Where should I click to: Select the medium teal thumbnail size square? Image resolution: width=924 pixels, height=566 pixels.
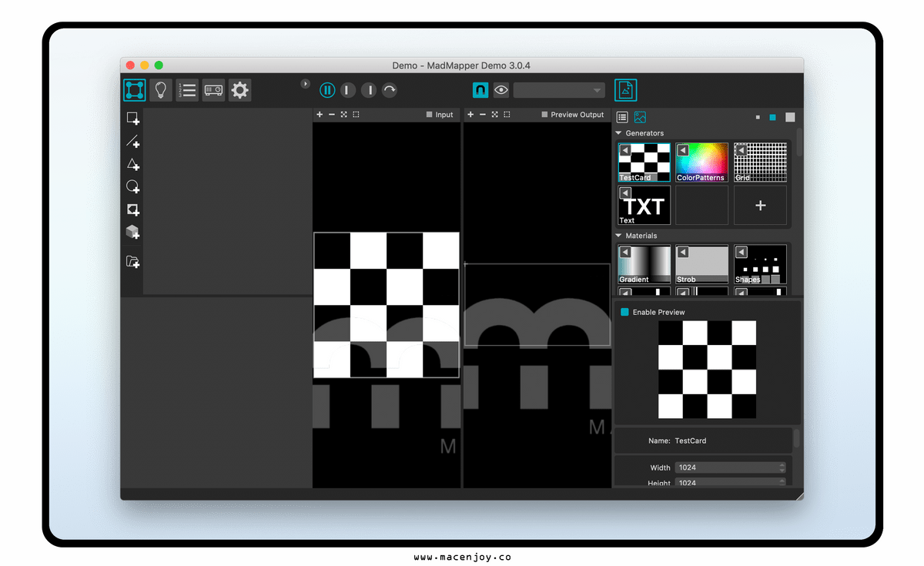(x=772, y=117)
